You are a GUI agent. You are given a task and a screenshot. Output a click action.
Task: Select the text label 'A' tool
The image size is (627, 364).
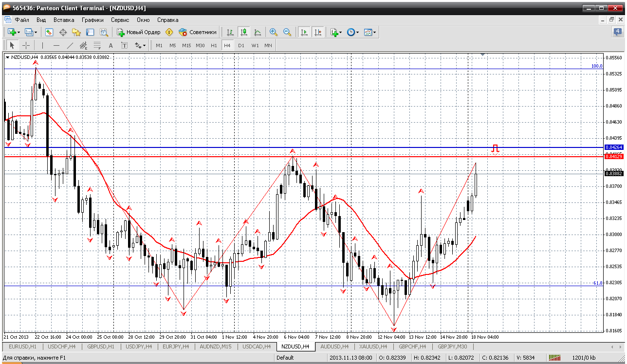(111, 45)
